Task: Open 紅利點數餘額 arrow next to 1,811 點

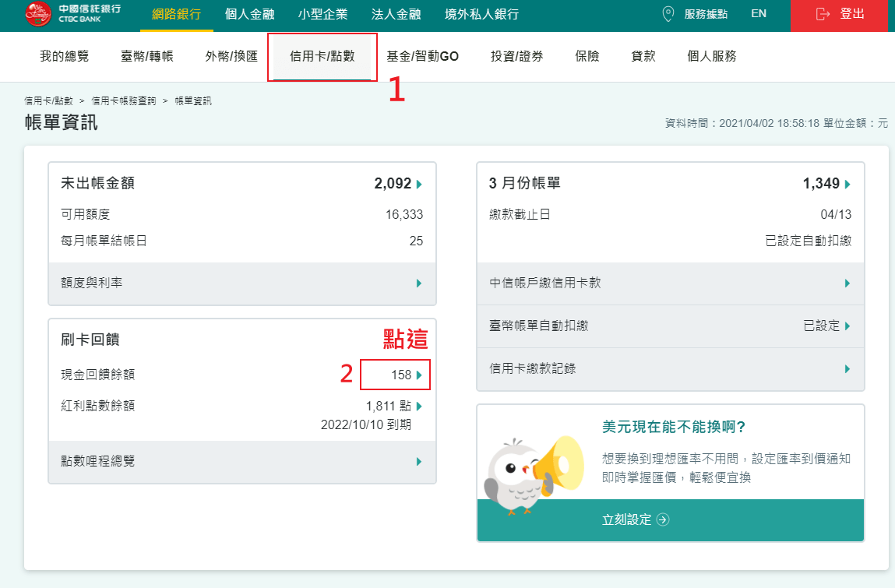Action: click(x=420, y=407)
